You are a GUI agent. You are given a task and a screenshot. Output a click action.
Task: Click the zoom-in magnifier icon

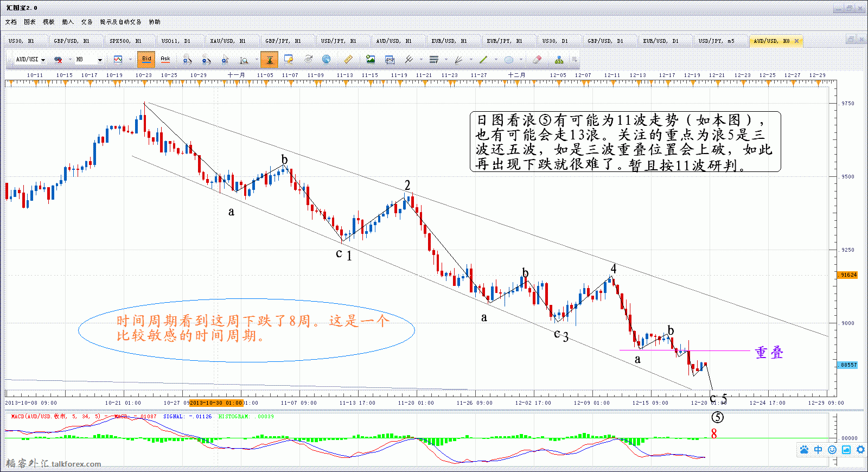[x=187, y=60]
